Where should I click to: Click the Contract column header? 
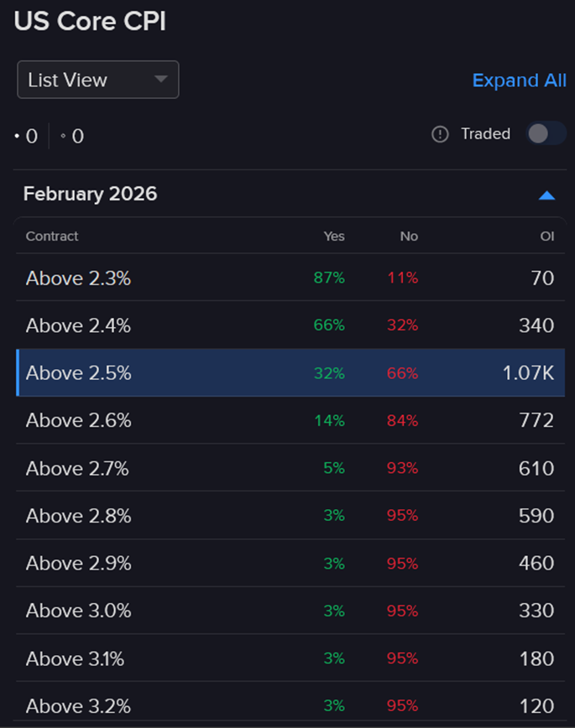coord(52,237)
